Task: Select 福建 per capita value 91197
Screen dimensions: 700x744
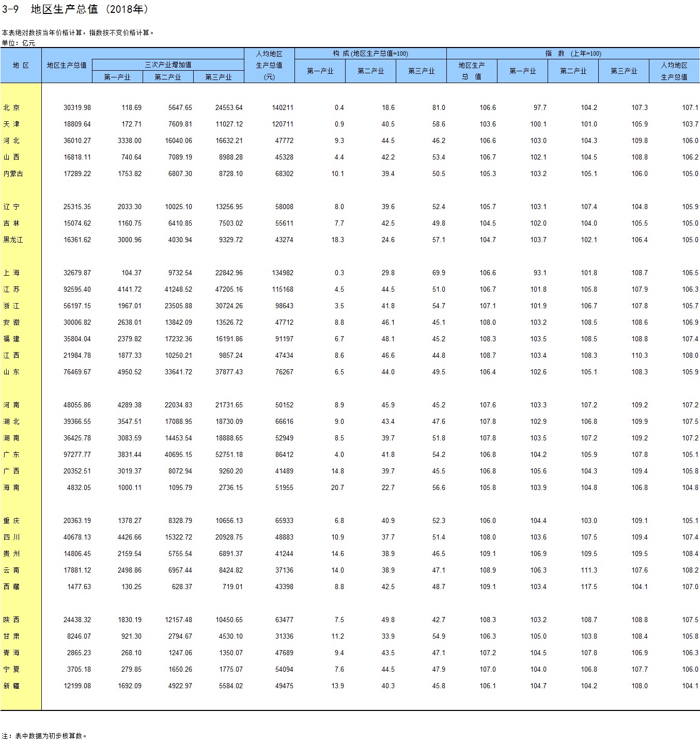Action: (x=284, y=339)
